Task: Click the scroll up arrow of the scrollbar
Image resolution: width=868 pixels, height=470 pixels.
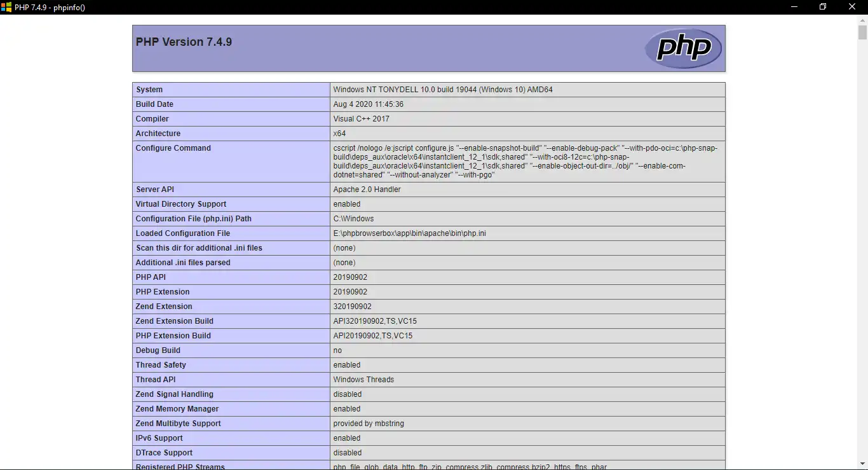Action: point(862,20)
